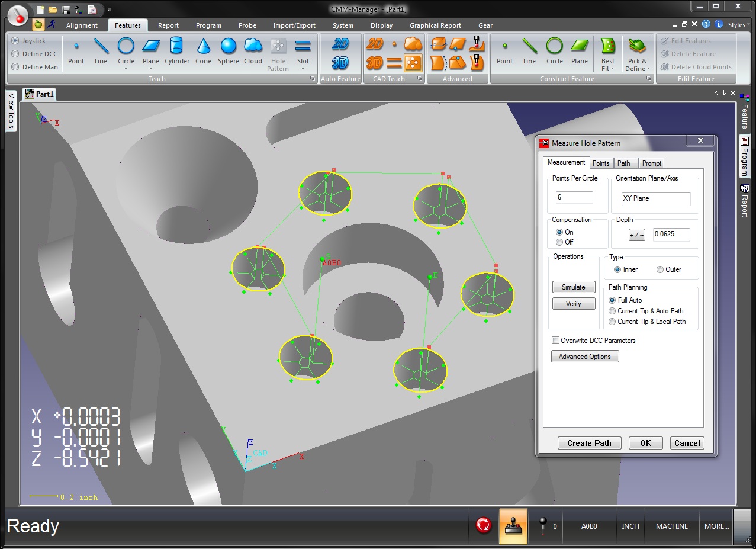The image size is (756, 549).
Task: Switch to the Graphical Report ribbon tab
Action: 435,25
